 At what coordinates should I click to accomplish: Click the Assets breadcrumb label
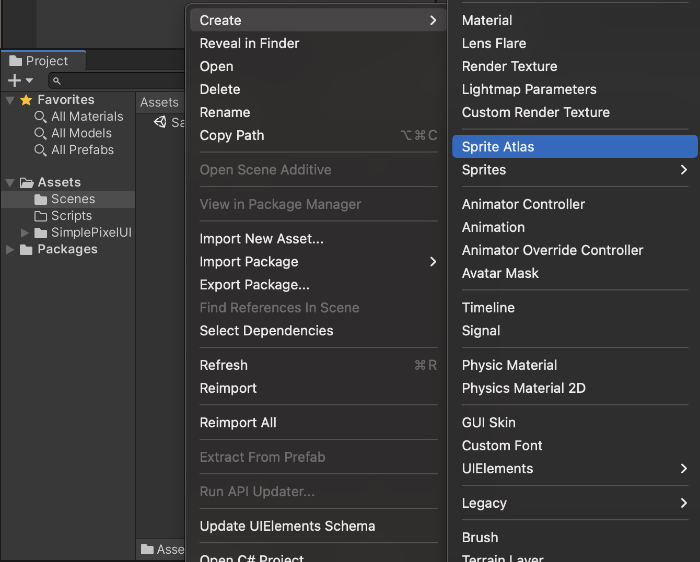coord(159,103)
